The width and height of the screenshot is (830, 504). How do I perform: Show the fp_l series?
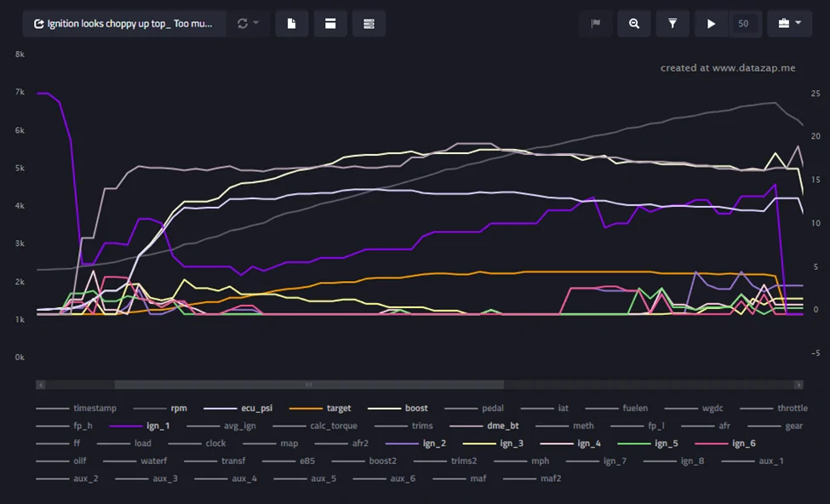[x=638, y=426]
